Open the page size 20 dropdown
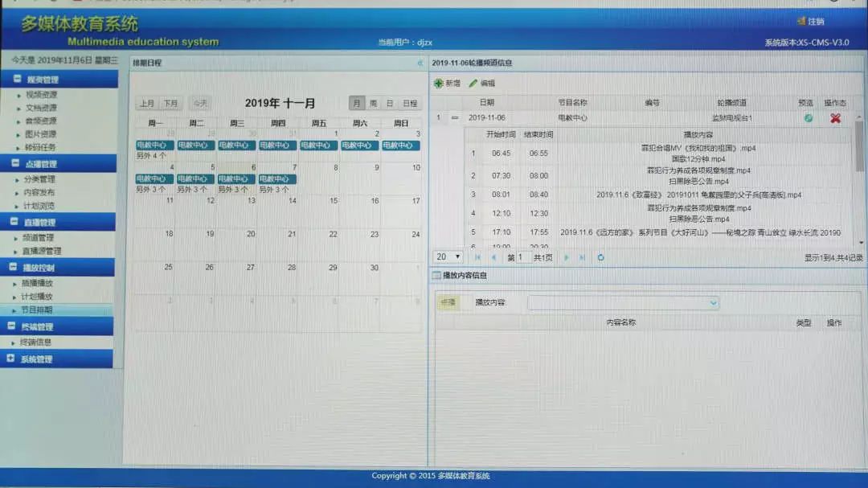Viewport: 868px width, 488px height. 448,257
